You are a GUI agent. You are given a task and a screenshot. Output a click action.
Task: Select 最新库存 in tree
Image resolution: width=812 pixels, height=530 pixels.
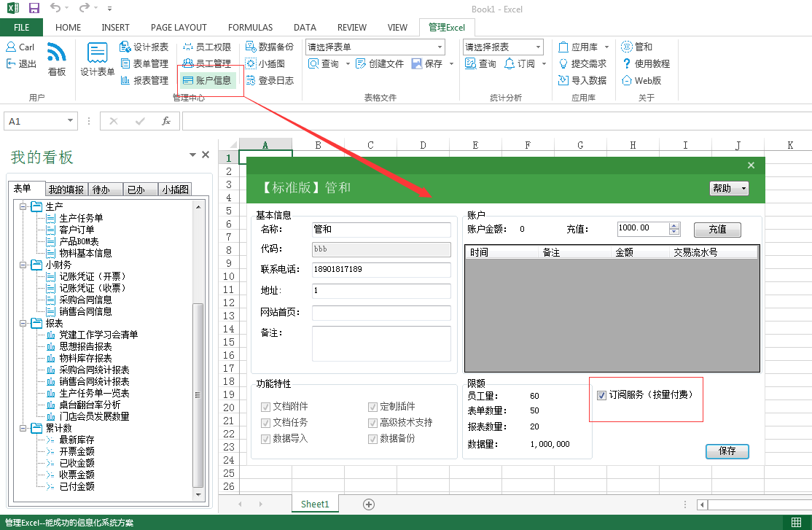click(77, 440)
